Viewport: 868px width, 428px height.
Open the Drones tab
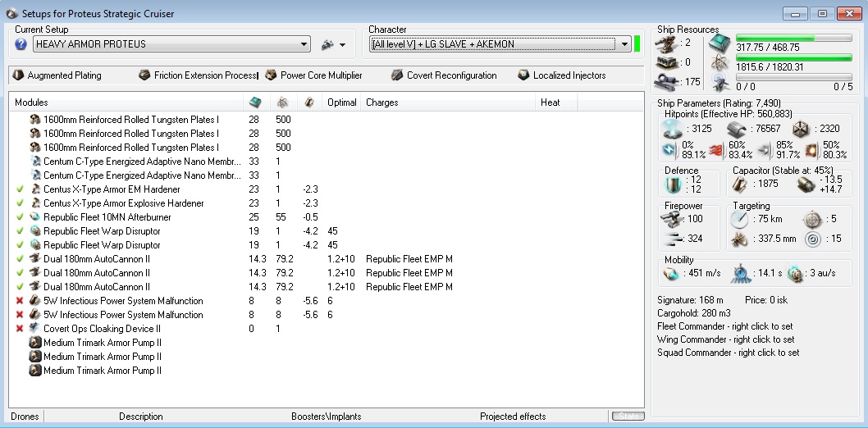(25, 417)
